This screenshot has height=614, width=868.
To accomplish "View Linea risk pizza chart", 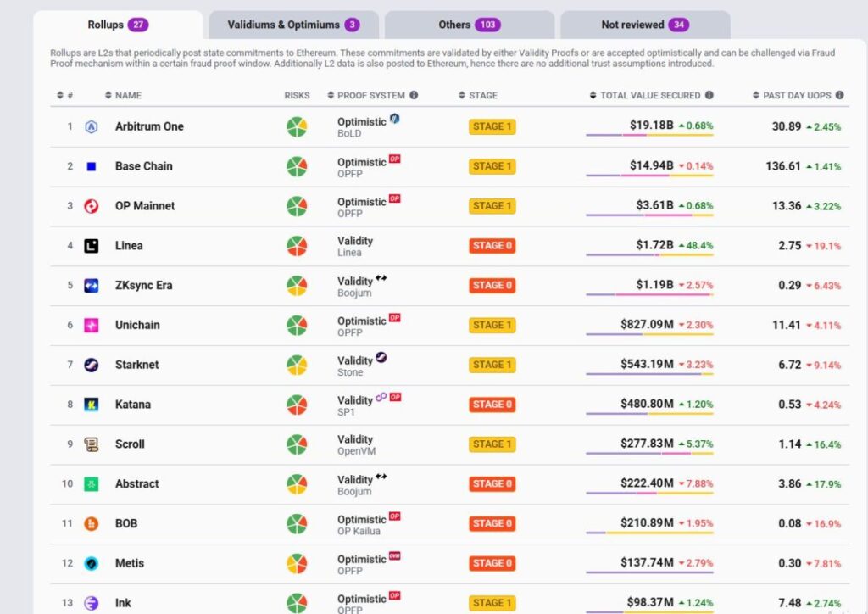I will click(297, 246).
